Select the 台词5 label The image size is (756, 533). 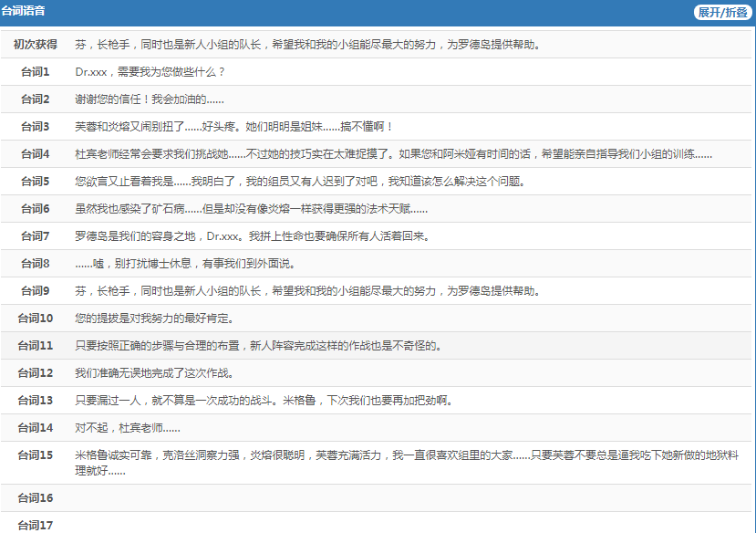36,182
